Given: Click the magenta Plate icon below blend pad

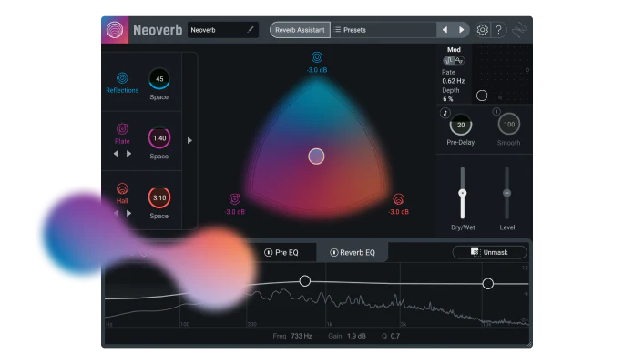Looking at the screenshot, I should tap(235, 198).
